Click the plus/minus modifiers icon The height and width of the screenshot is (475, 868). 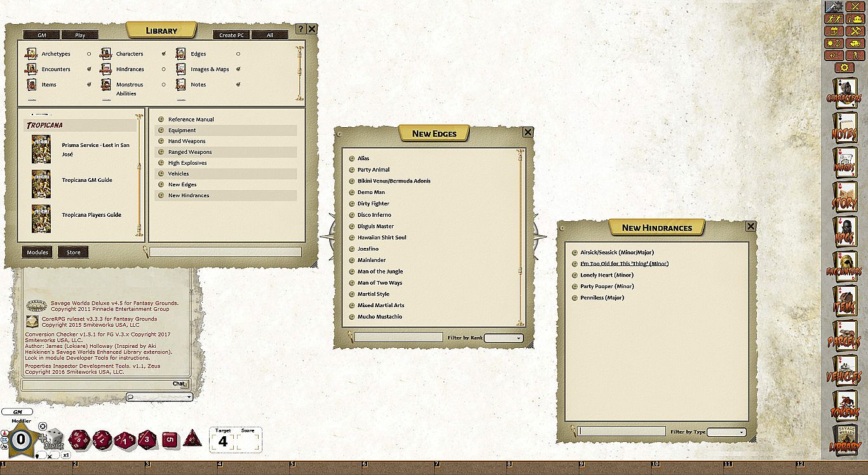tap(834, 55)
